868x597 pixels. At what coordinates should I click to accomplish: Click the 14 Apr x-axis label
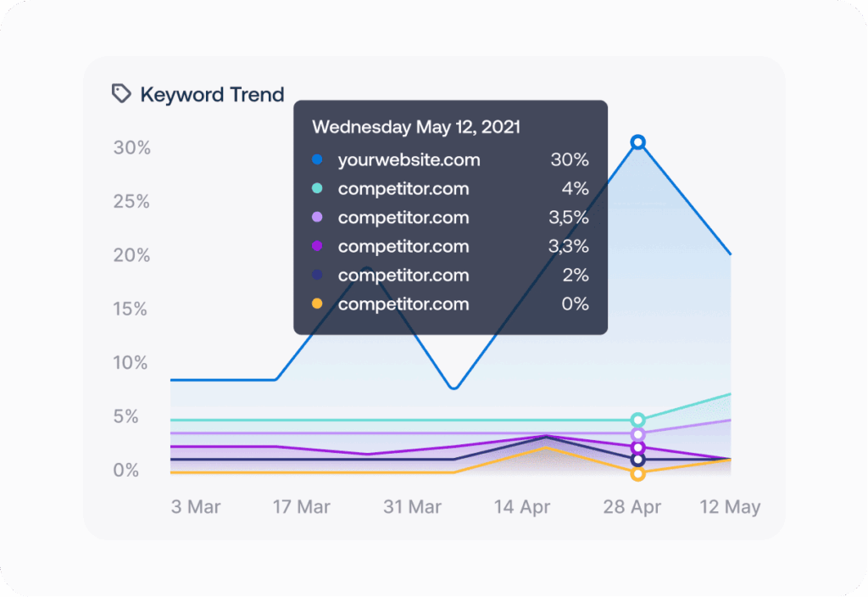522,507
